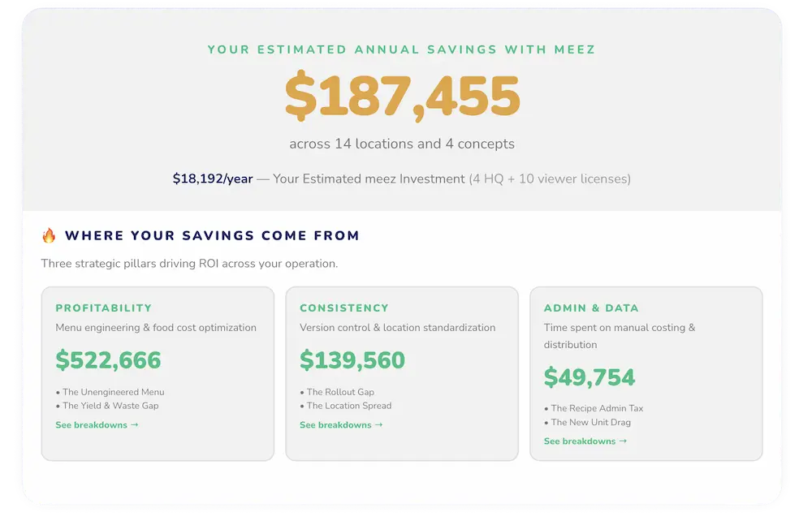
Task: Click the $139,560 Consistency amount
Action: coord(352,359)
